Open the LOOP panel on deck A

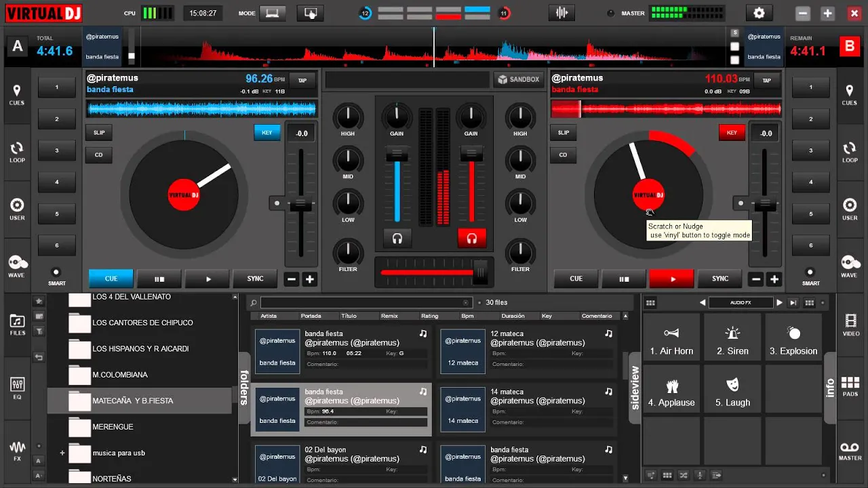tap(17, 152)
